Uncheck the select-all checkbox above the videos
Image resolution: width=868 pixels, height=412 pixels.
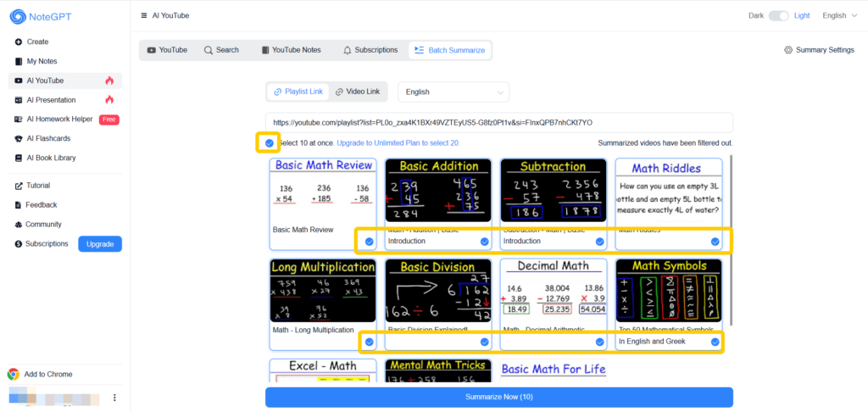coord(269,143)
